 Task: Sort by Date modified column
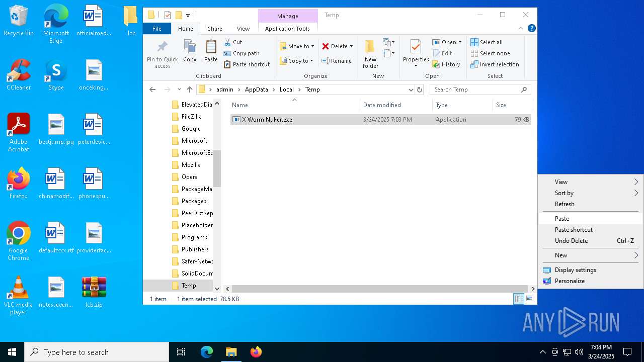coord(396,105)
